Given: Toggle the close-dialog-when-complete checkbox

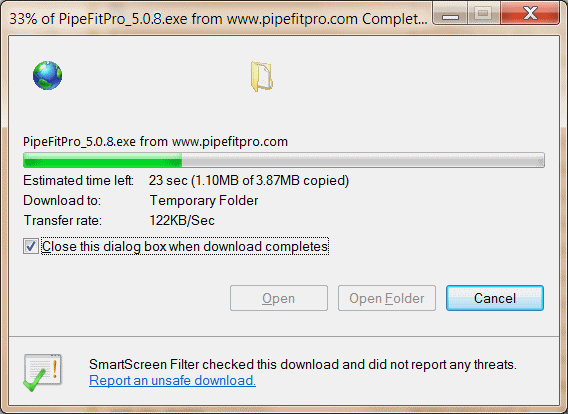Looking at the screenshot, I should (x=31, y=246).
